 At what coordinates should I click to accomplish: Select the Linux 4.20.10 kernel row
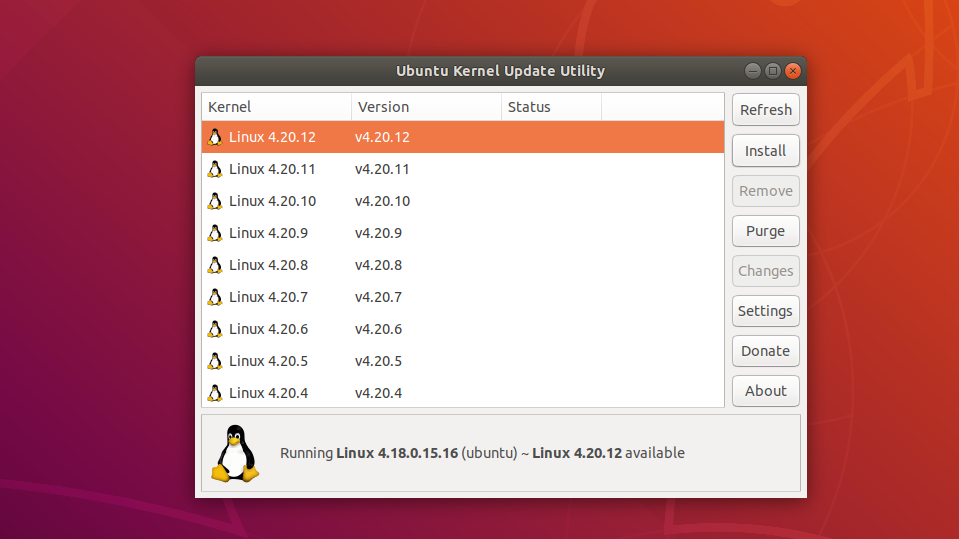(x=463, y=201)
